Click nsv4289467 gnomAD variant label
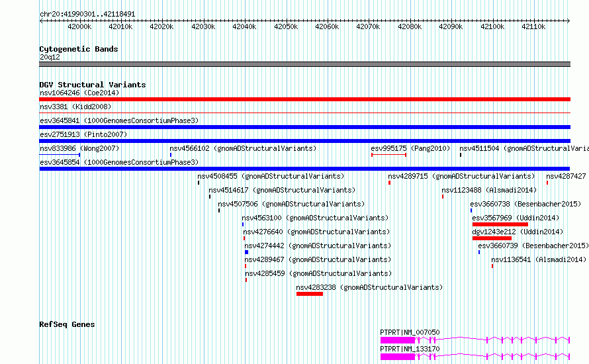 click(x=318, y=259)
